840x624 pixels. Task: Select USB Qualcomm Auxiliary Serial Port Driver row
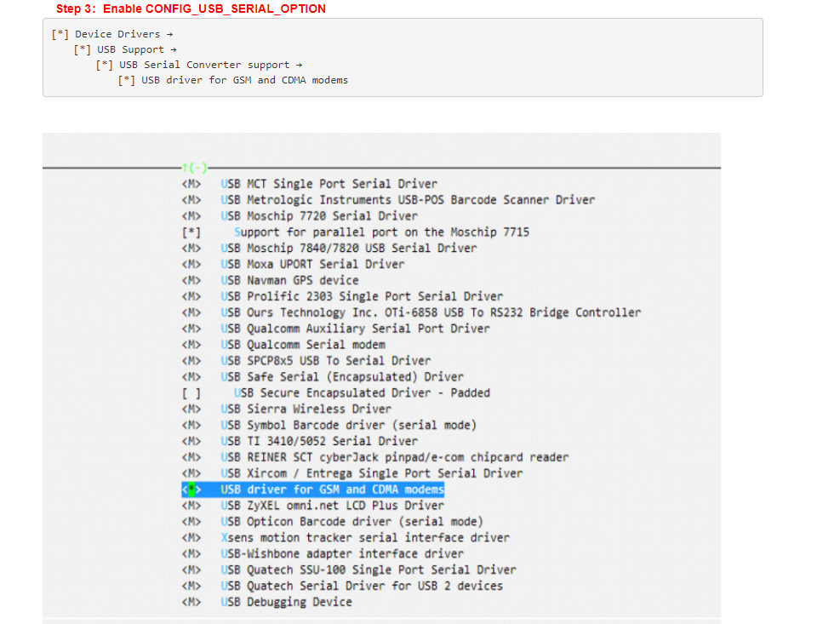336,329
